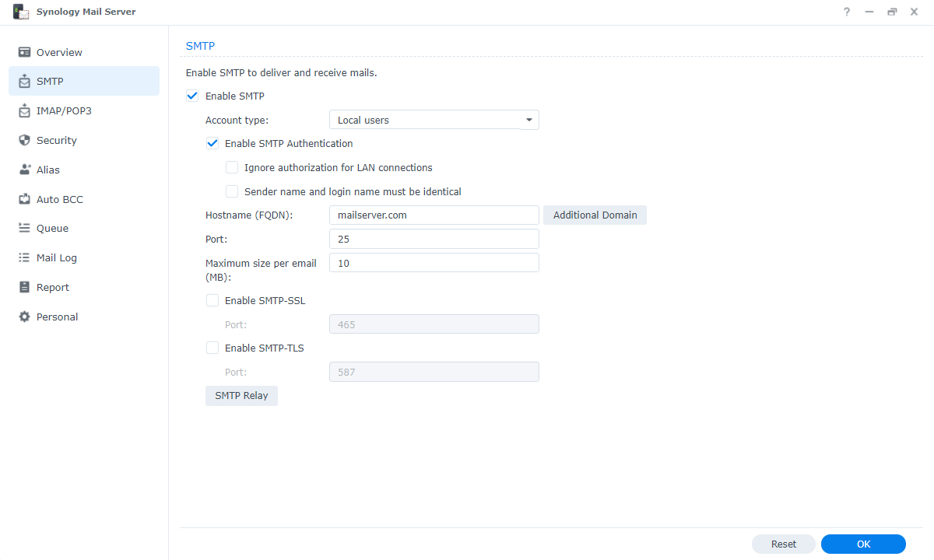The height and width of the screenshot is (560, 934).
Task: Select the Queue sidebar icon
Action: (x=24, y=228)
